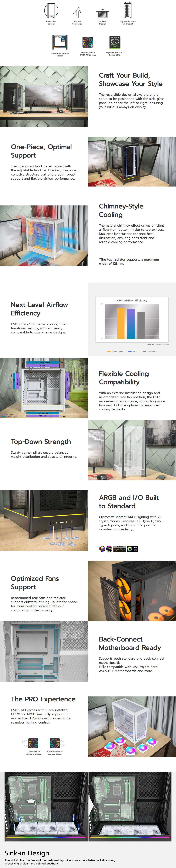Click the Vertical Ventilation icon
The height and width of the screenshot is (868, 176).
(77, 12)
